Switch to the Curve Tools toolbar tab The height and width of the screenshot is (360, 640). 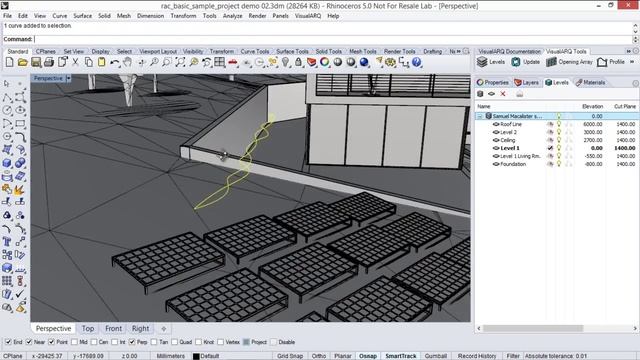(x=255, y=51)
